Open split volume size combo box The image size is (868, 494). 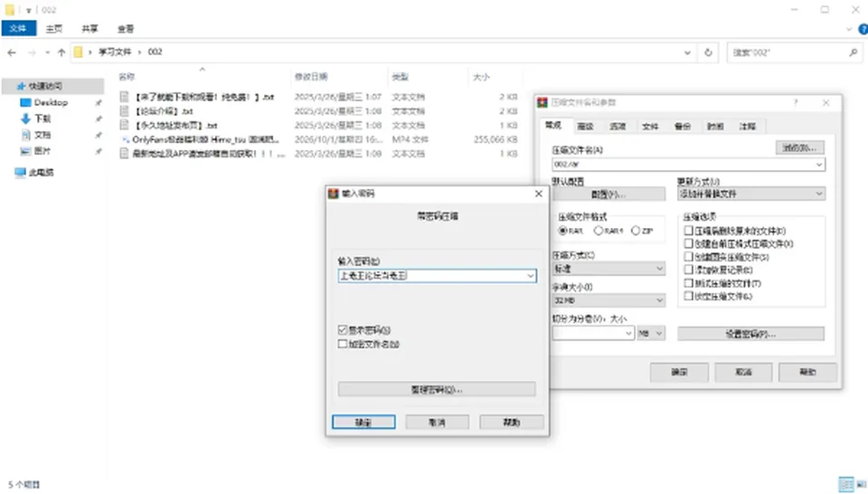[x=593, y=333]
